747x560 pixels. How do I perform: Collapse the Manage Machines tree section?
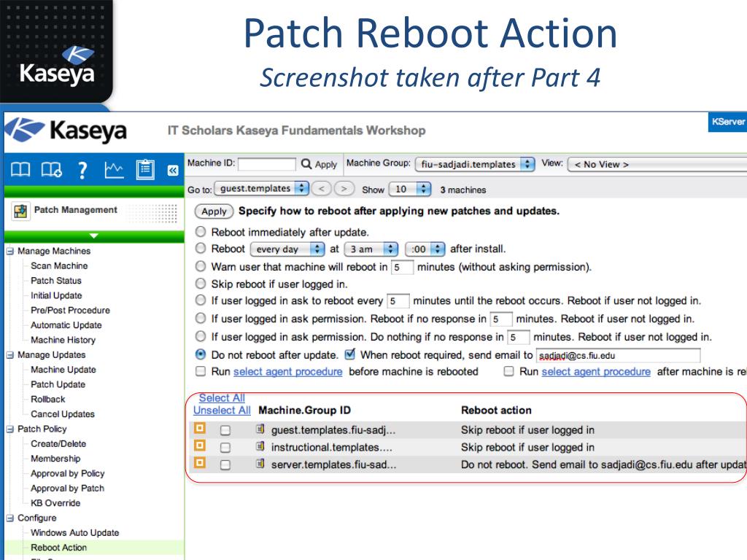(x=10, y=251)
